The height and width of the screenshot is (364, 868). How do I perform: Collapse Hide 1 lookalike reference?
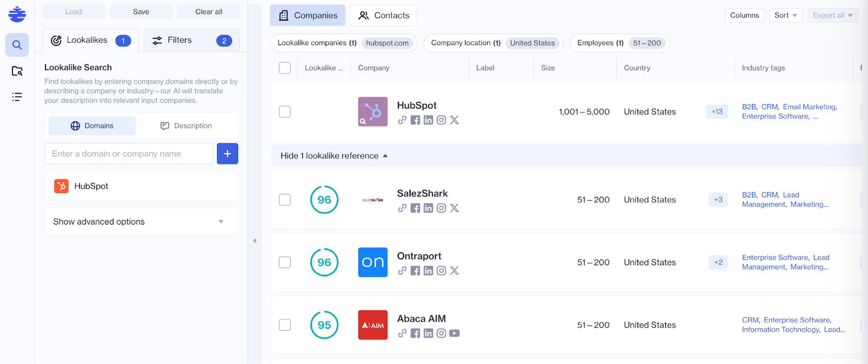[334, 156]
